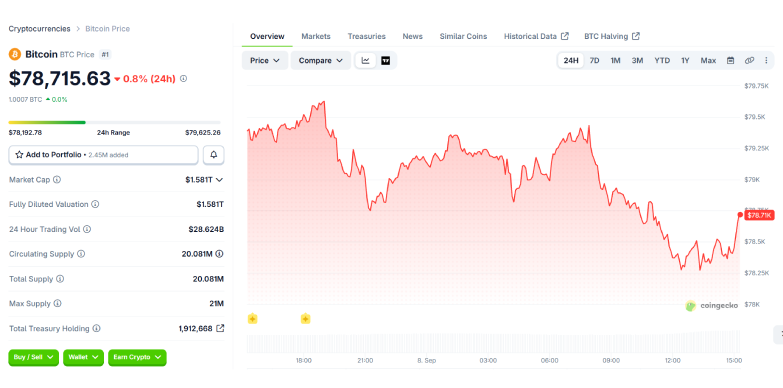Click the $78,192.78 range low value
The image size is (783, 388).
25,133
